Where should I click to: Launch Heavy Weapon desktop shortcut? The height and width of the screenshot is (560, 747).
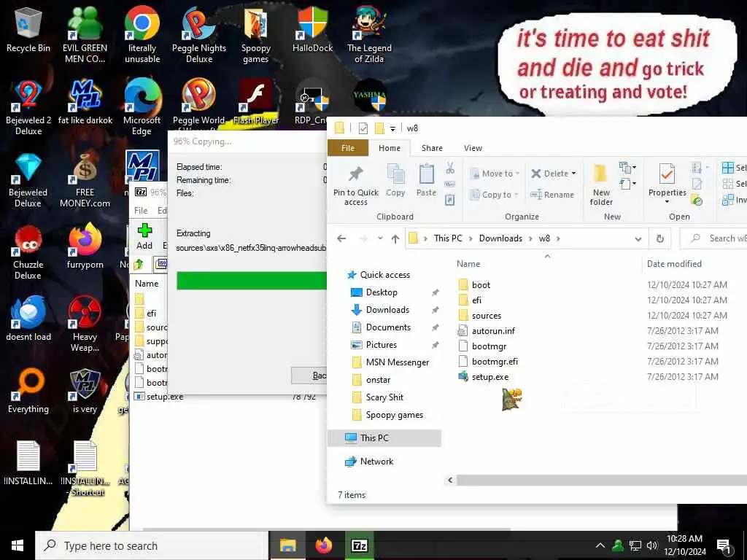(x=85, y=324)
